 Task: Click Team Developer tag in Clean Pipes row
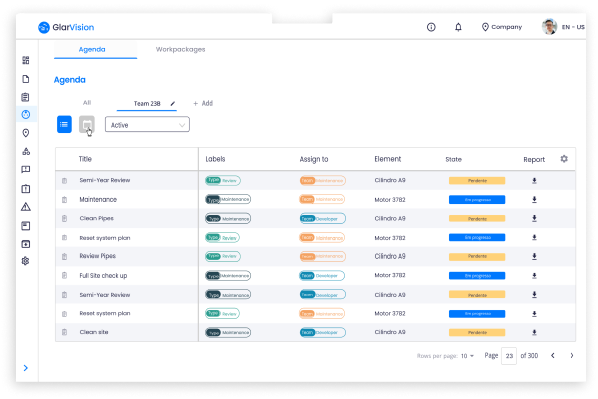tap(323, 219)
